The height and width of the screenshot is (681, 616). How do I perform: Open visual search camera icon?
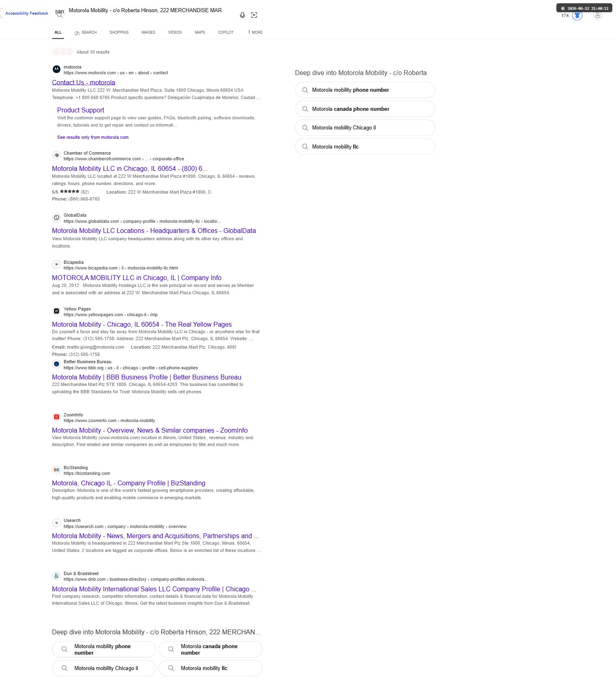(254, 15)
